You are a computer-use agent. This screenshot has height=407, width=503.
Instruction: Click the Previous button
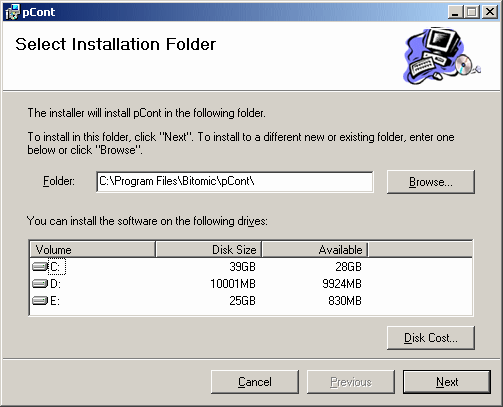pyautogui.click(x=351, y=382)
